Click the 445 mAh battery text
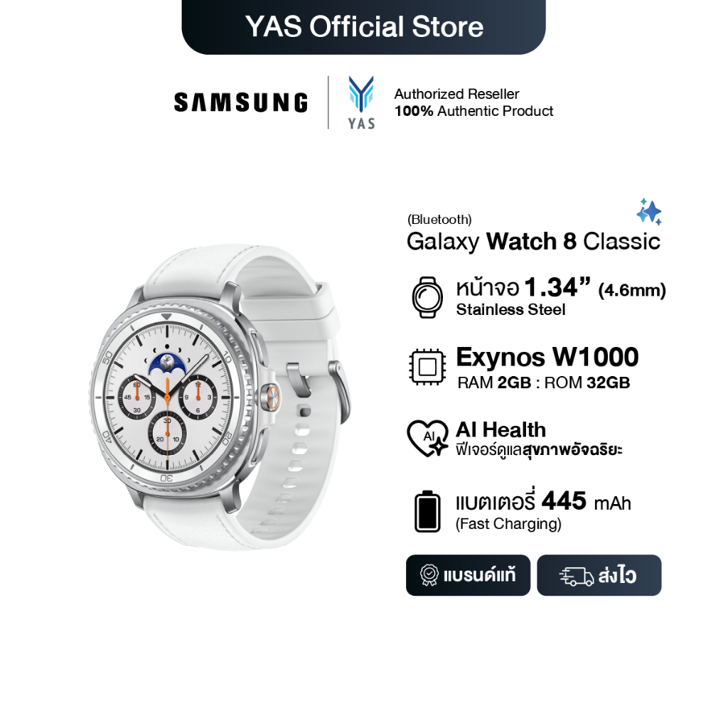728x728 pixels. pos(587,501)
